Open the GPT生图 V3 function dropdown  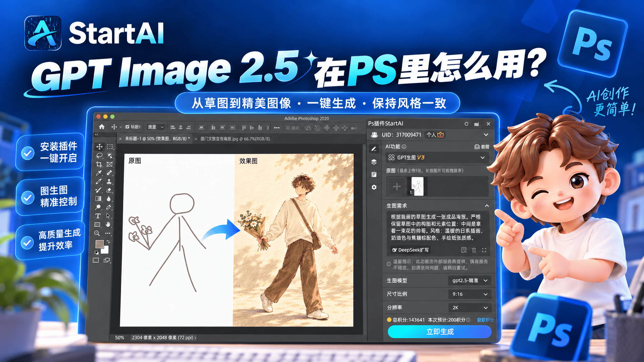(x=437, y=157)
